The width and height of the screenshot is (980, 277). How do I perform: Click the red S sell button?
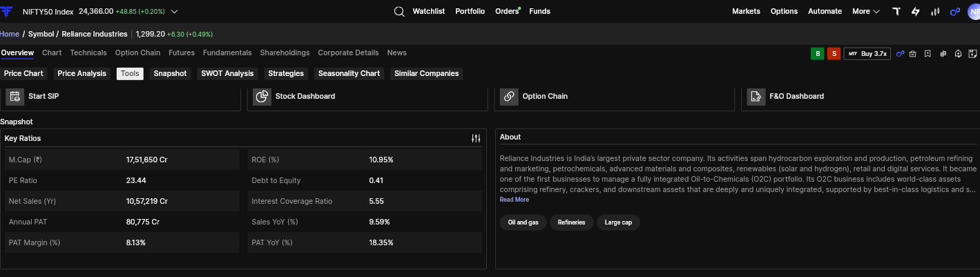pos(834,53)
